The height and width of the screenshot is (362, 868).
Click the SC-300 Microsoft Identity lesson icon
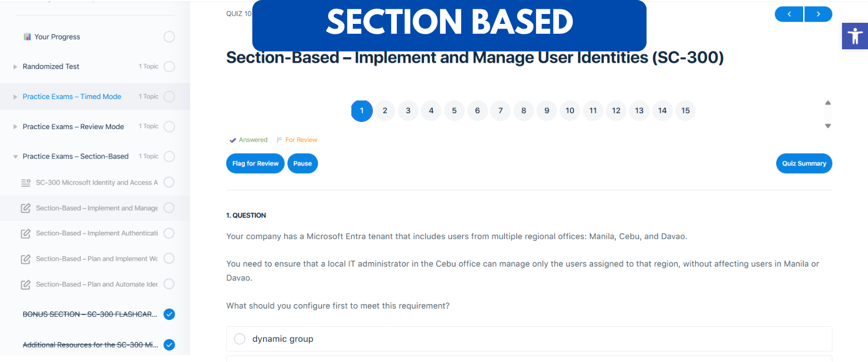[25, 183]
